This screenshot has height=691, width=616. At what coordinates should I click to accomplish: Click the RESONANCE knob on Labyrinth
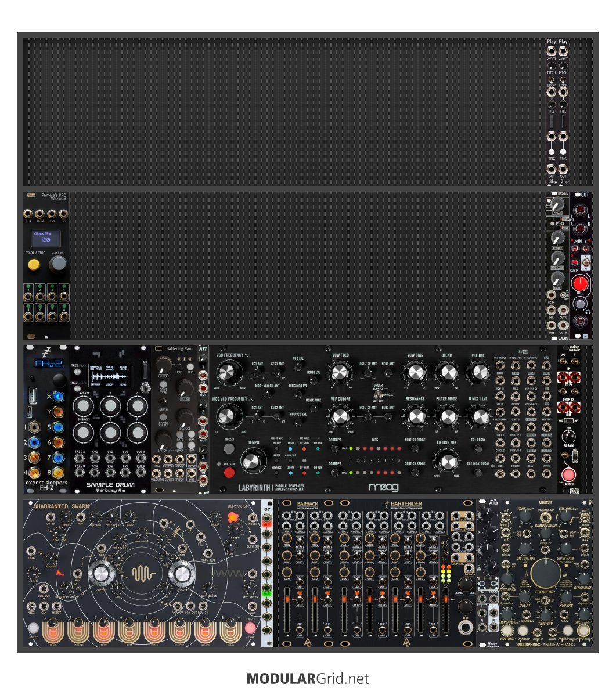pos(415,416)
